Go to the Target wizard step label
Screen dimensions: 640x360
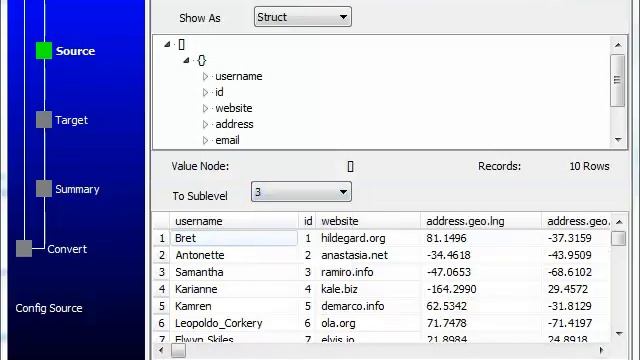click(x=71, y=120)
